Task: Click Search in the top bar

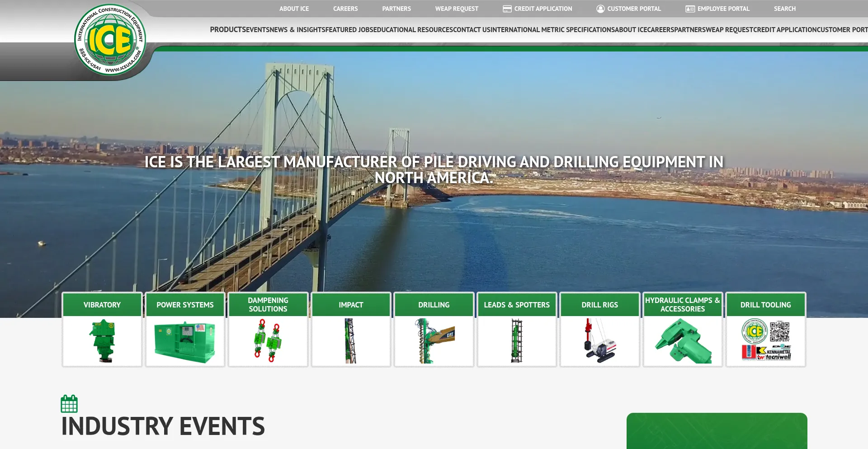Action: pos(784,9)
